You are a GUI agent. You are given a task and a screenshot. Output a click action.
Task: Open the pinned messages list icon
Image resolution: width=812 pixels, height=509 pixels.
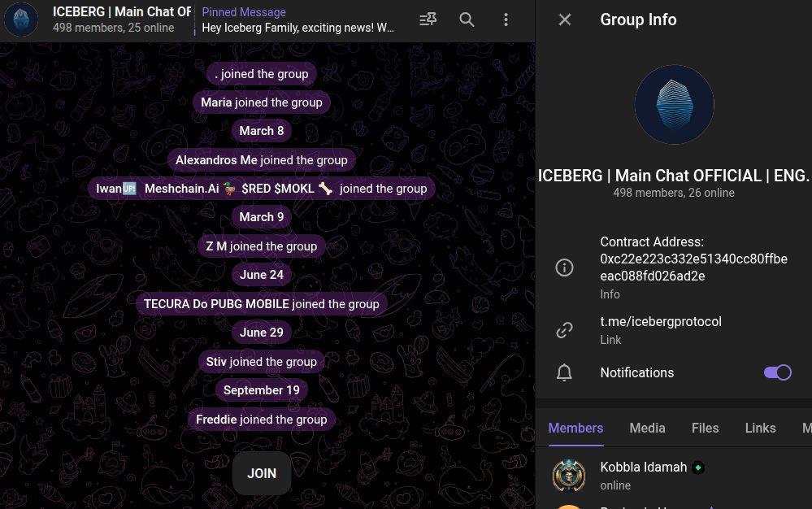[428, 20]
